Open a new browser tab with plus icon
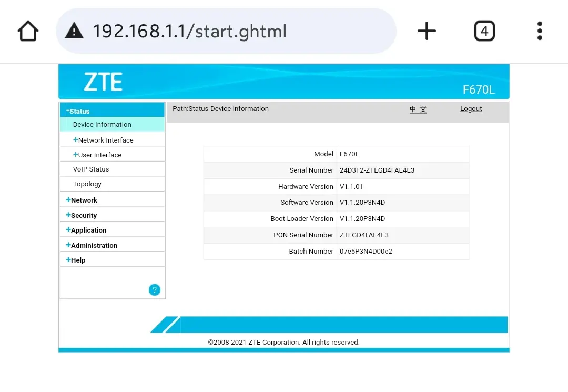This screenshot has width=568, height=392. [x=427, y=31]
